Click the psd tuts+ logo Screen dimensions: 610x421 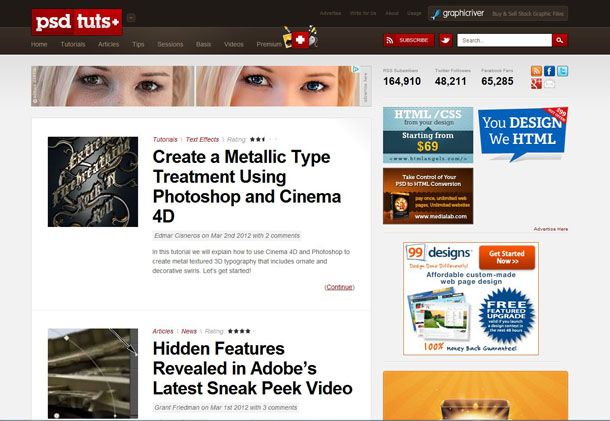(x=77, y=22)
